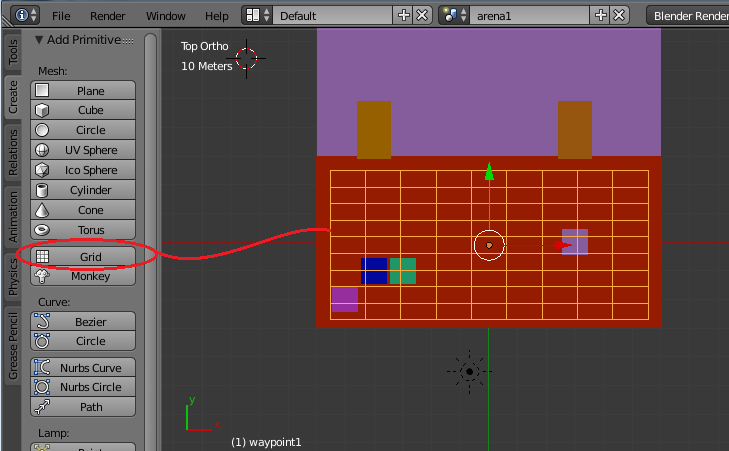Open the screen layout browse dropdown
Image resolution: width=729 pixels, height=451 pixels.
coord(258,16)
